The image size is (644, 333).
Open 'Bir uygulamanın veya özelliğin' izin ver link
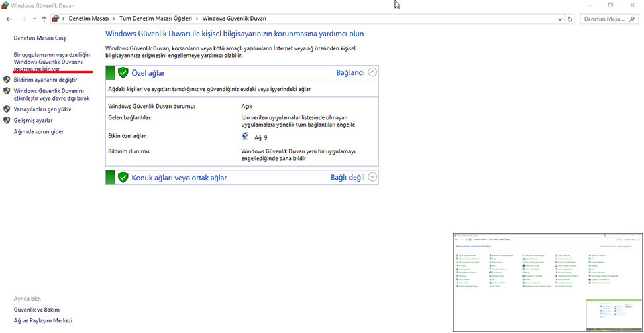(52, 62)
